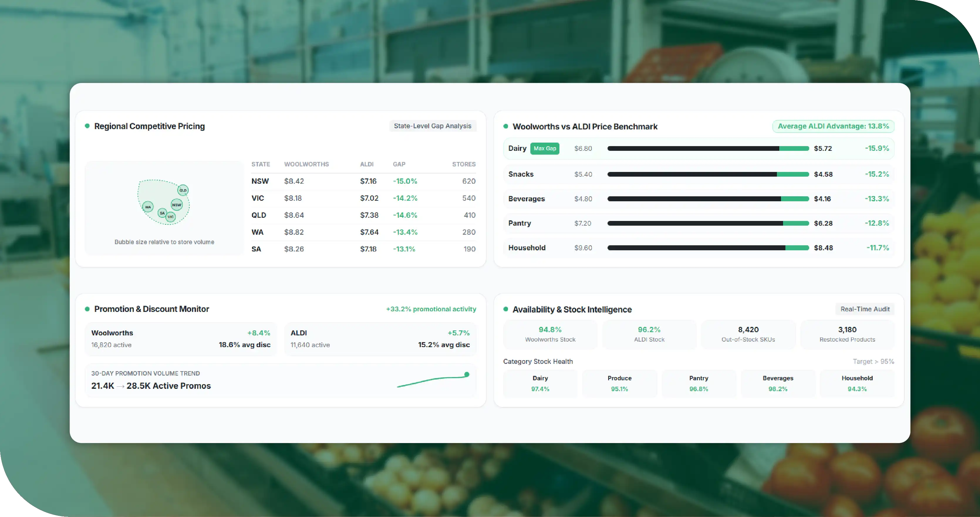The width and height of the screenshot is (980, 517).
Task: Click the WA bubble on the map
Action: tap(148, 207)
